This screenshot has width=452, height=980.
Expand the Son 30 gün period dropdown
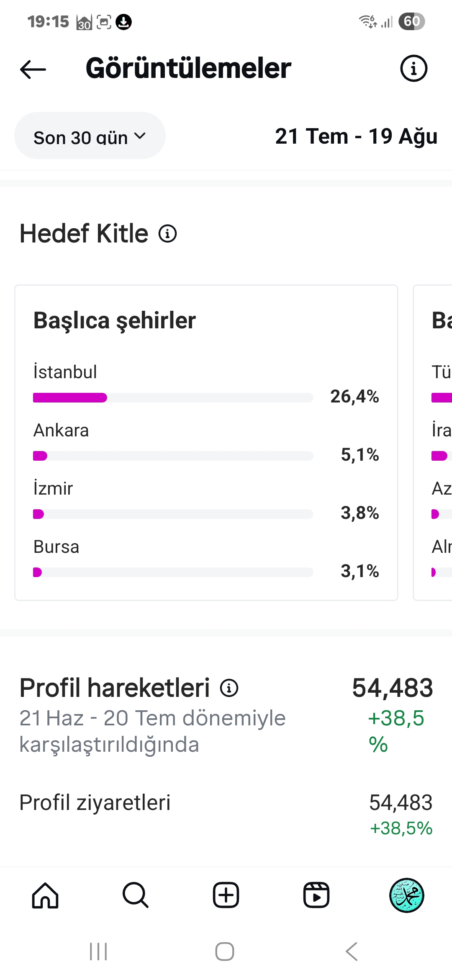90,135
